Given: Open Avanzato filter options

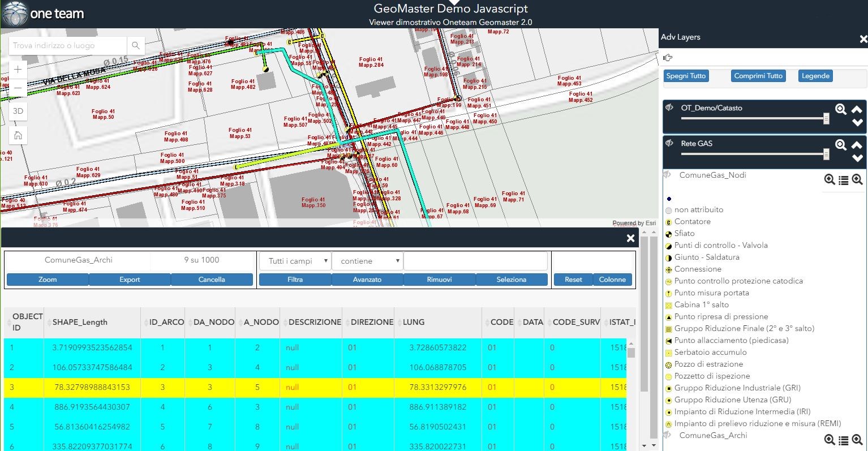Looking at the screenshot, I should [x=367, y=280].
